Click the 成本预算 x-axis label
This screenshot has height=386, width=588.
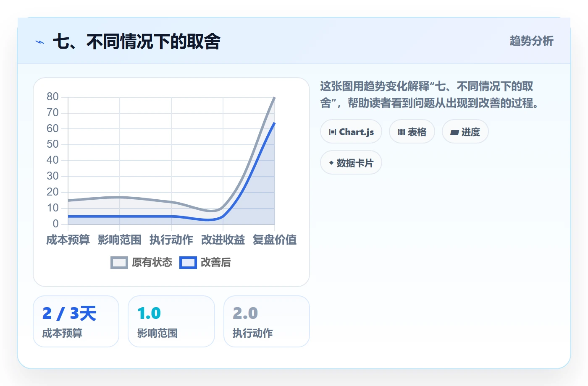pos(68,240)
